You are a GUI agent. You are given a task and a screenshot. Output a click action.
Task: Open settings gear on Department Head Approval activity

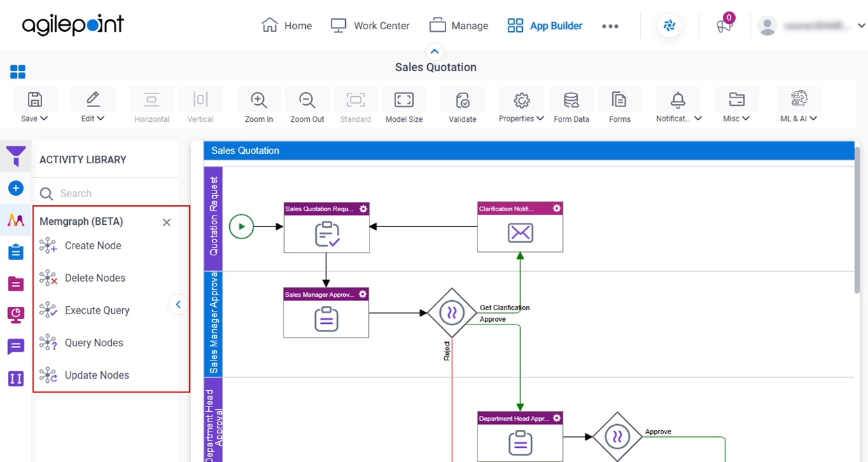pyautogui.click(x=557, y=418)
